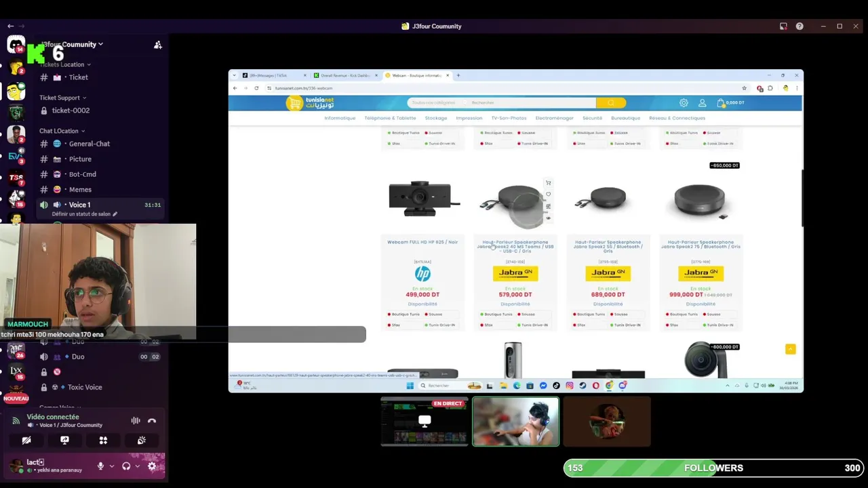Open Toutes nos catégories dropdown
868x488 pixels.
437,102
